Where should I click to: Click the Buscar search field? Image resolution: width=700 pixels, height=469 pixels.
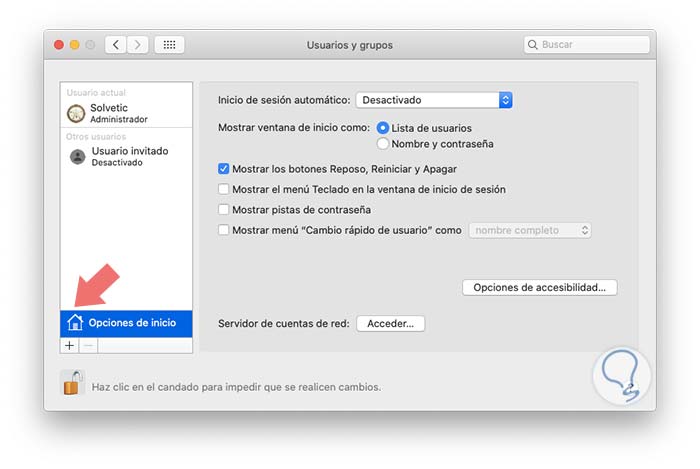588,45
